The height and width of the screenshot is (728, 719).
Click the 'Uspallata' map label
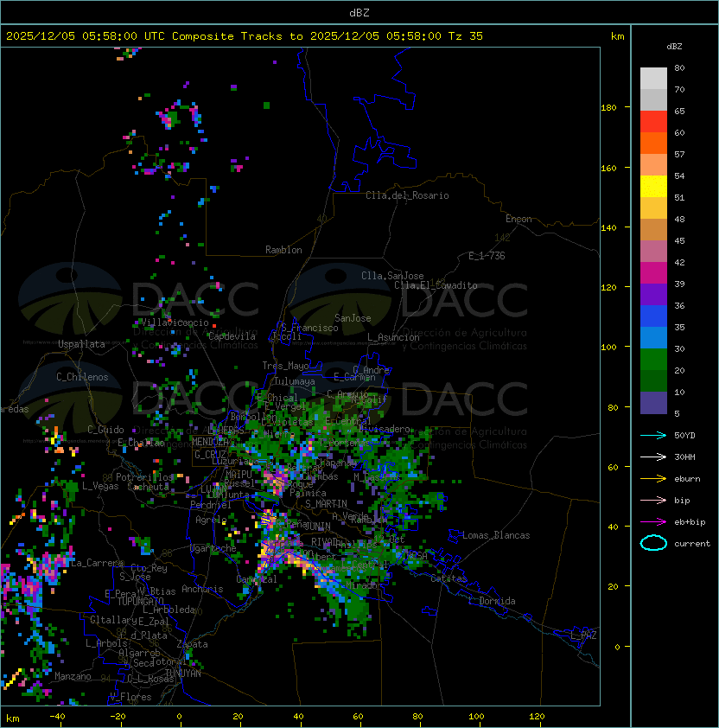pyautogui.click(x=81, y=344)
